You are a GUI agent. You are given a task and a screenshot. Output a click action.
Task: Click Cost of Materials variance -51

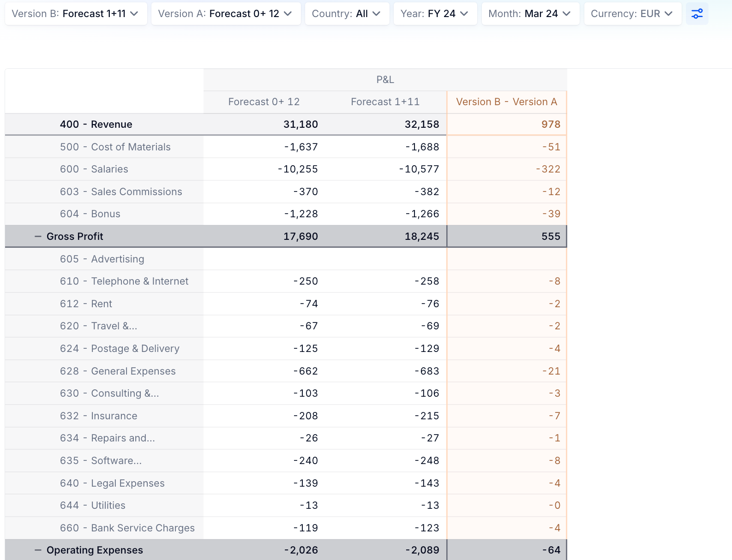pyautogui.click(x=552, y=147)
